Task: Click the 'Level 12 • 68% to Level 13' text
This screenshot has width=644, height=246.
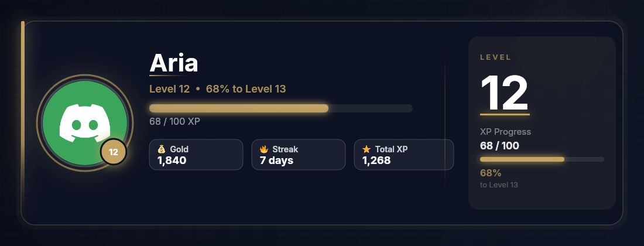Action: pos(218,89)
